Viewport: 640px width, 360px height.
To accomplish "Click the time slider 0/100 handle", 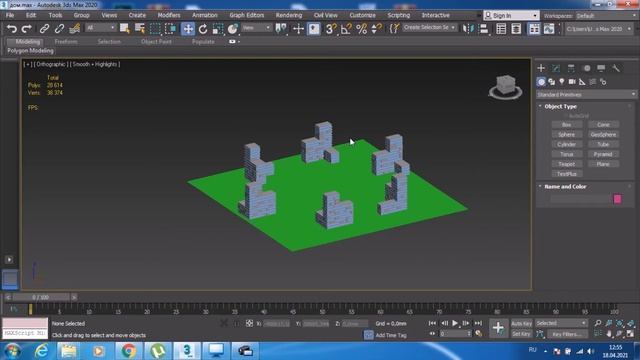I will point(40,297).
